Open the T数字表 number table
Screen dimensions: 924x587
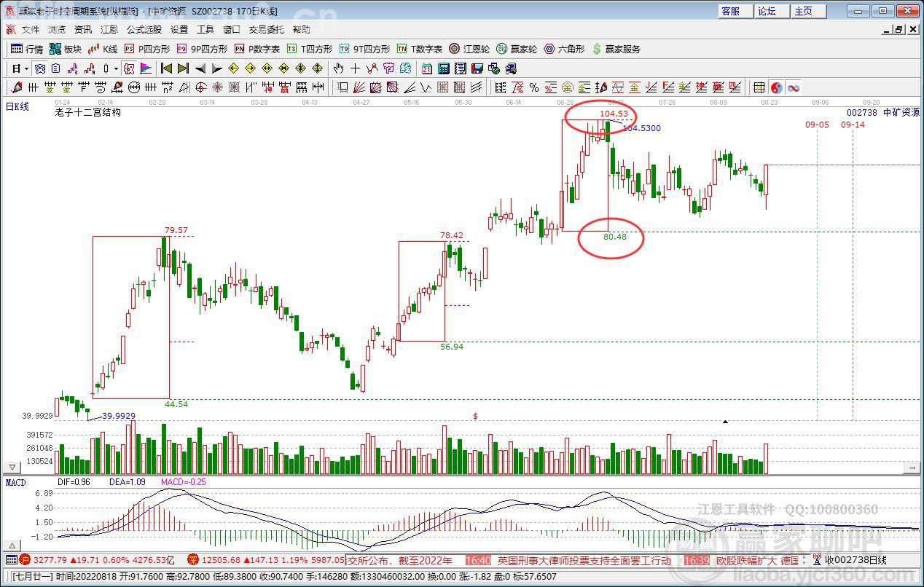420,49
